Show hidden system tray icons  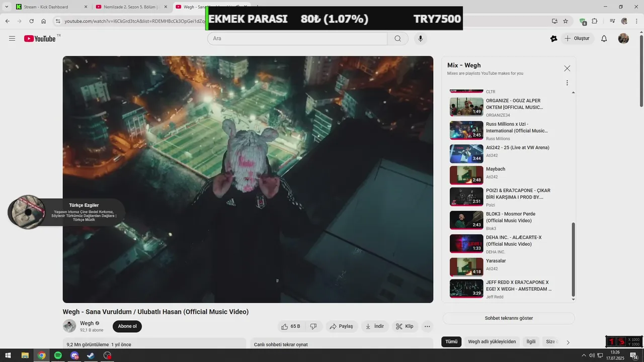click(584, 355)
